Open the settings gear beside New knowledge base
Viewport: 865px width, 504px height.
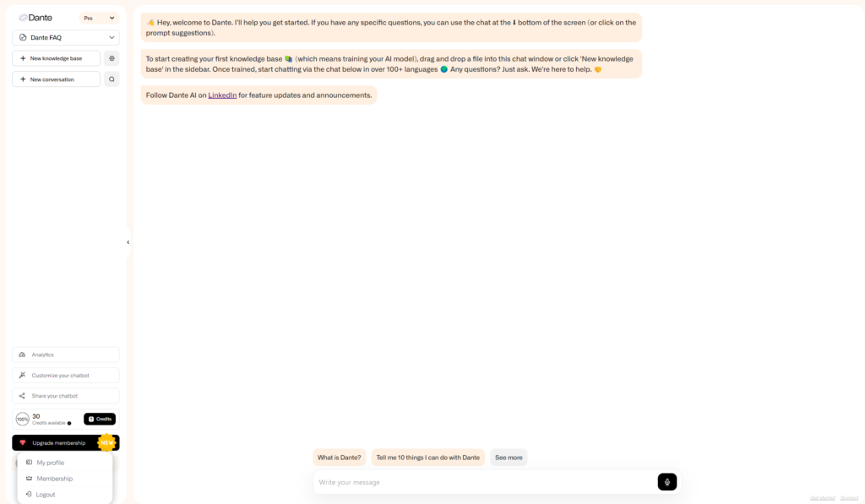[112, 58]
